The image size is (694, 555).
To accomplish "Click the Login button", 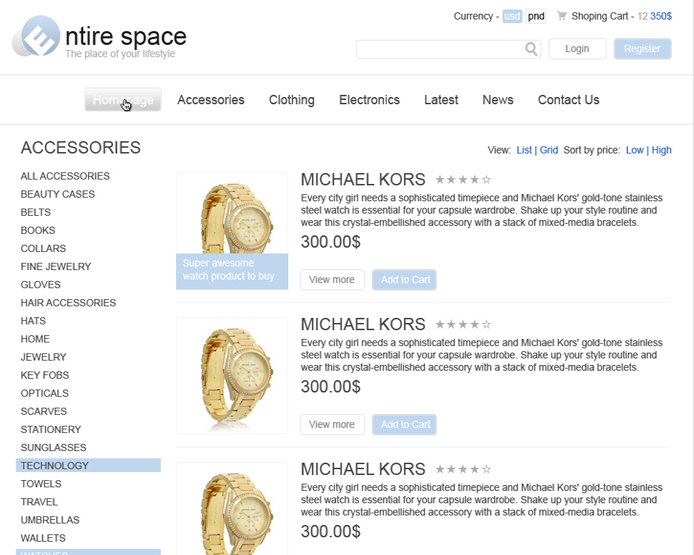I will 577,49.
